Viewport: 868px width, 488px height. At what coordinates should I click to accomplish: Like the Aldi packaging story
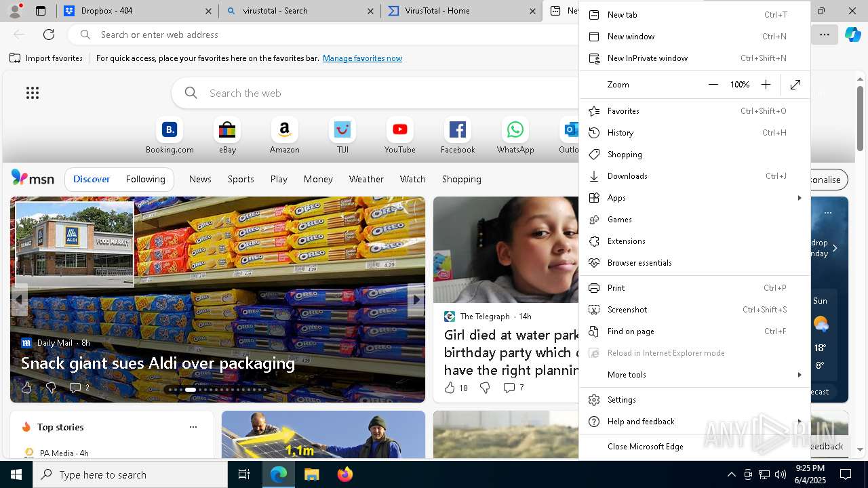pos(26,388)
